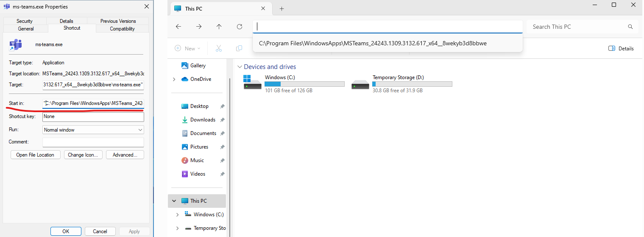Click the pin icon next to Pictures

point(222,147)
